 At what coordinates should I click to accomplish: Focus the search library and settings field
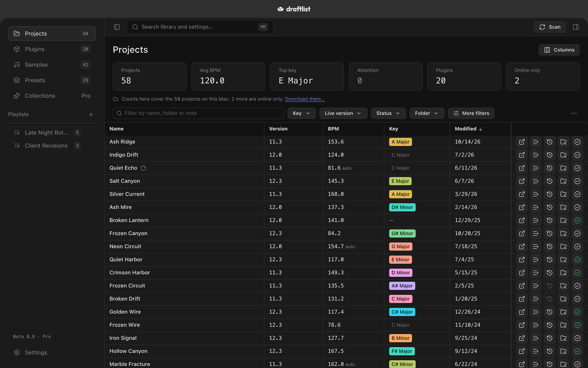(x=200, y=27)
